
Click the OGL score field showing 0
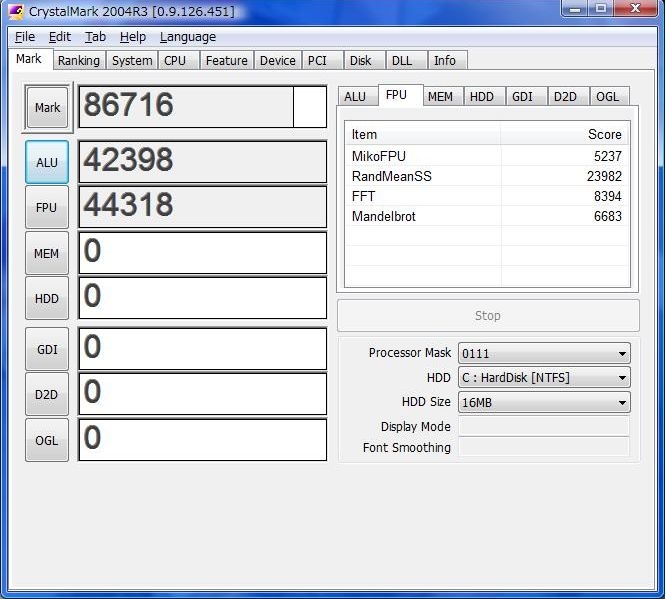[203, 440]
